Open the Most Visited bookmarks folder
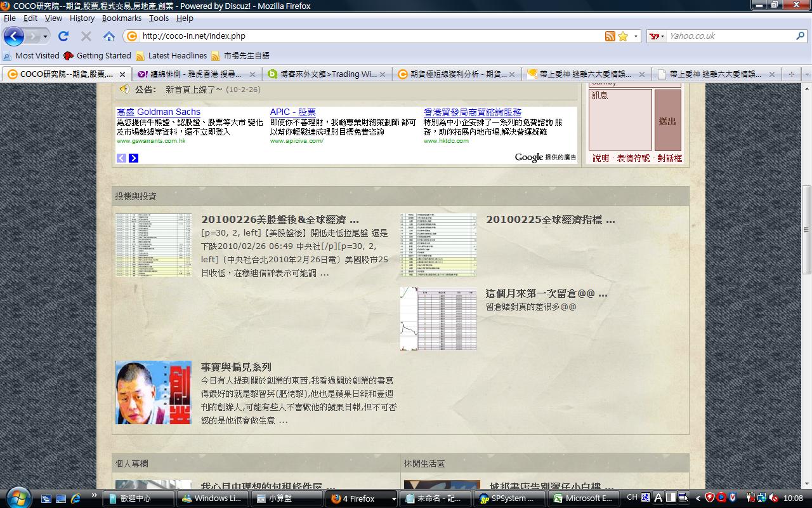The width and height of the screenshot is (812, 508). tap(31, 56)
